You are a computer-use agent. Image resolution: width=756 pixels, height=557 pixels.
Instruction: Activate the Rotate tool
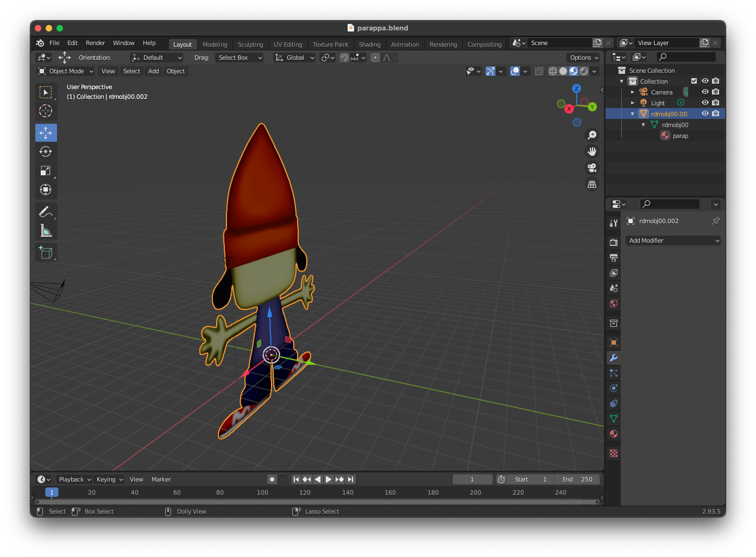[46, 151]
